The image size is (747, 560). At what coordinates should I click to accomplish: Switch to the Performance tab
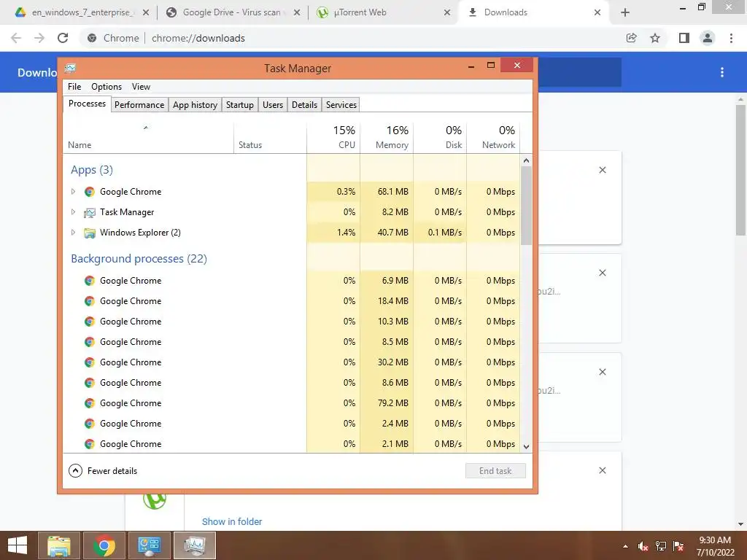click(x=139, y=105)
